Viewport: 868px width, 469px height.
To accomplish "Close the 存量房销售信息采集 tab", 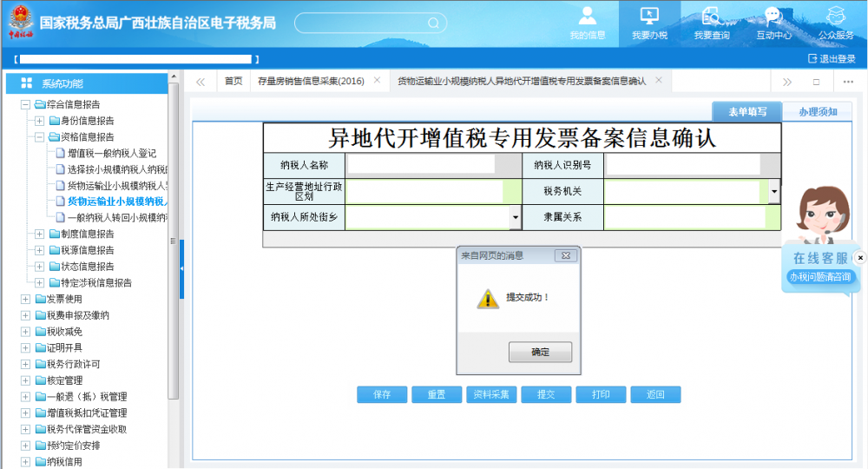I will tap(377, 80).
